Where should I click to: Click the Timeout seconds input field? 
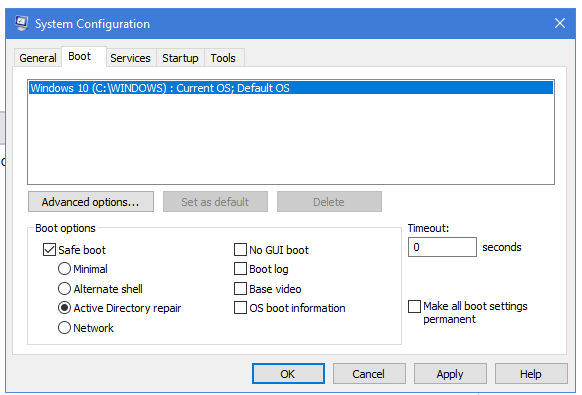point(442,247)
